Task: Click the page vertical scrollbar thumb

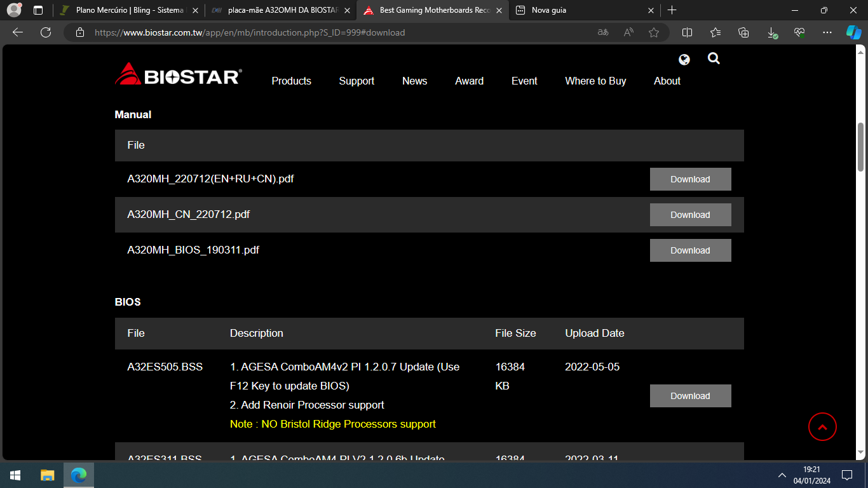Action: tap(862, 146)
